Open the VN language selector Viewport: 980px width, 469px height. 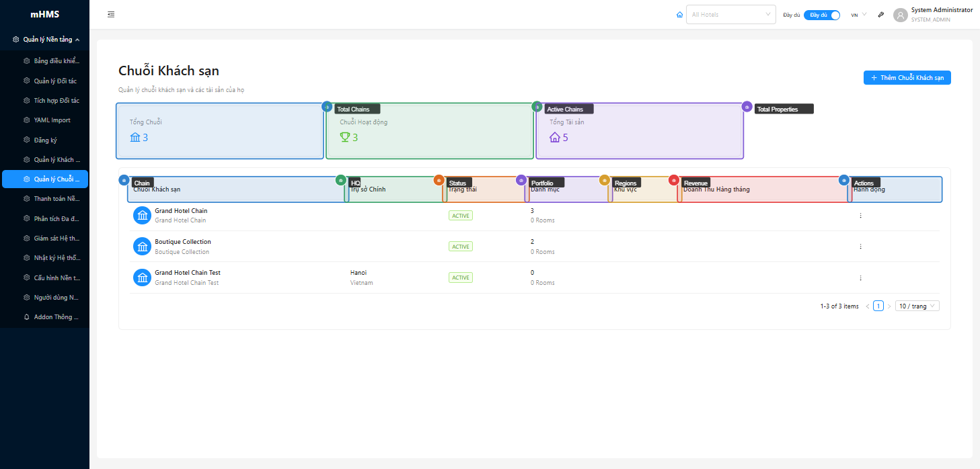(x=858, y=15)
